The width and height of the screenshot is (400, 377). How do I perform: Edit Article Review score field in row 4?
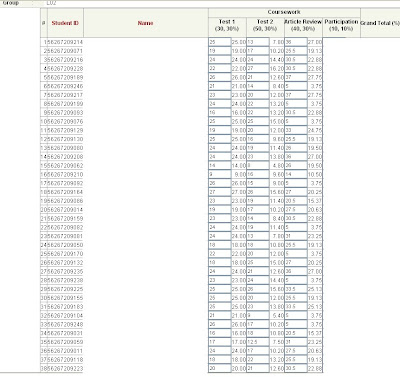[296, 69]
